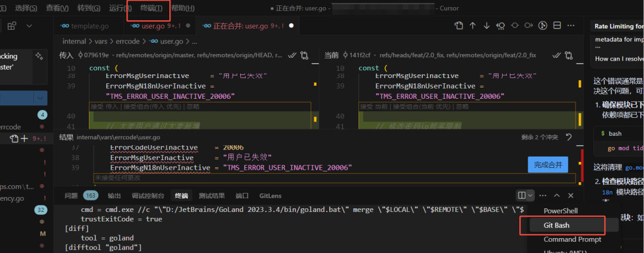The height and width of the screenshot is (253, 644).
Task: Click the 079619e commit hash in the 传入 header
Action: click(x=97, y=55)
